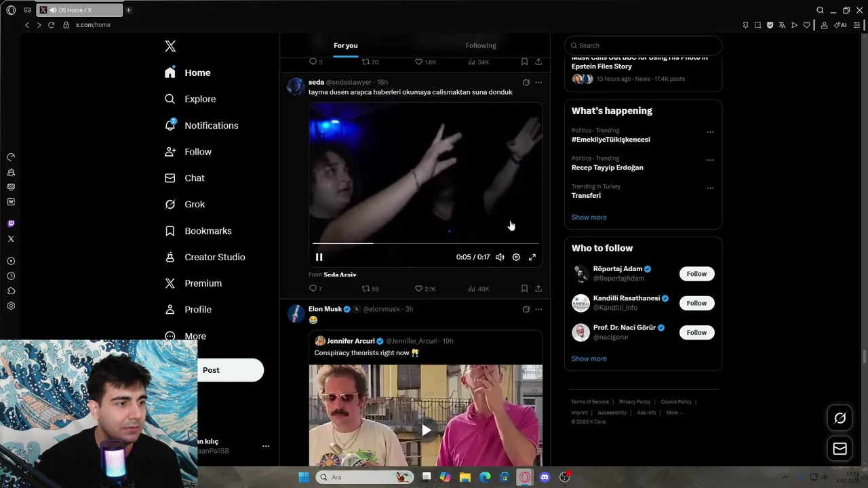
Task: Open the Transferi trending topic
Action: [x=586, y=195]
